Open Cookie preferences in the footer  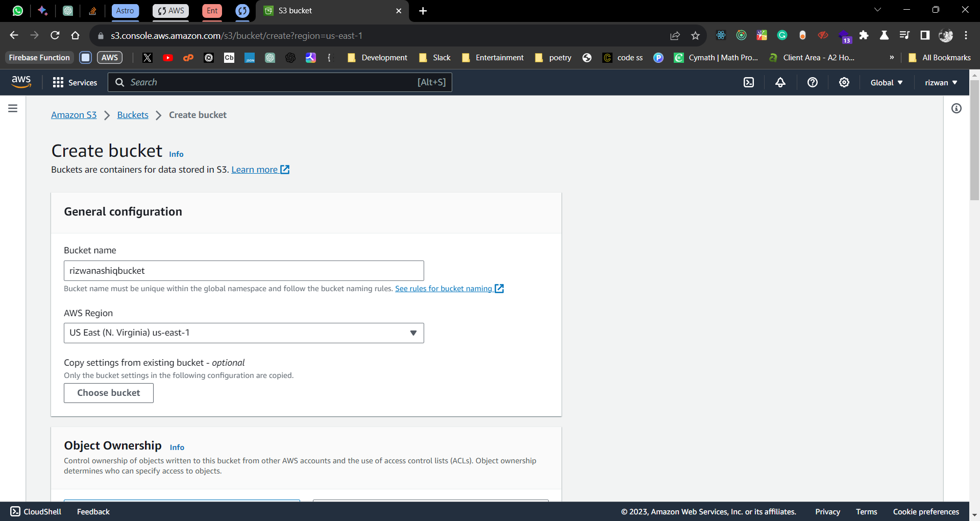click(x=926, y=511)
